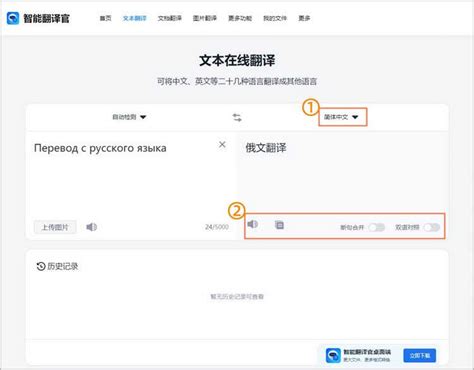Copy the translated result
Screen dimensions: 474x370
click(x=279, y=225)
